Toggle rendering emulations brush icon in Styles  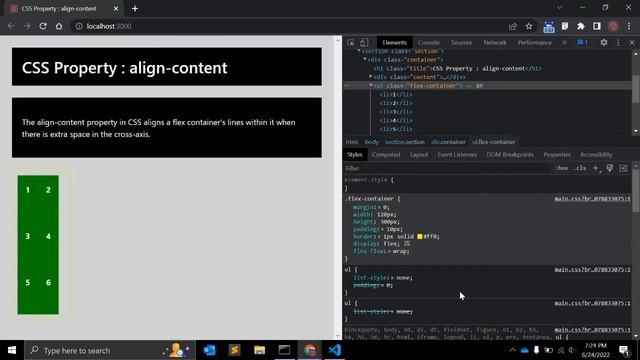point(610,168)
